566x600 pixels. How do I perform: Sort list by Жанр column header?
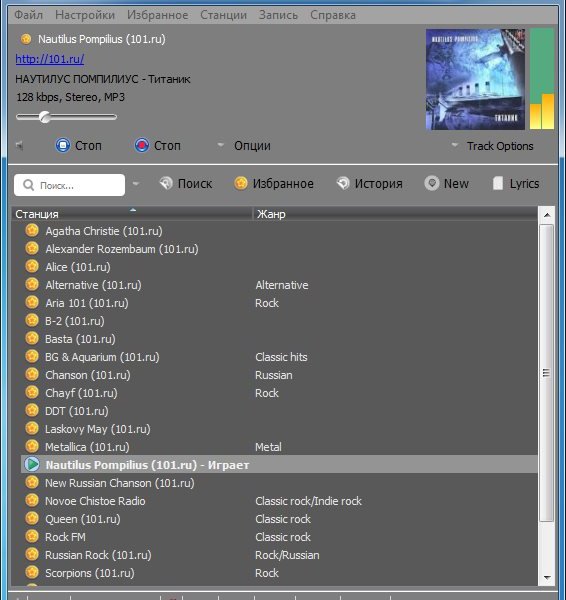point(395,214)
